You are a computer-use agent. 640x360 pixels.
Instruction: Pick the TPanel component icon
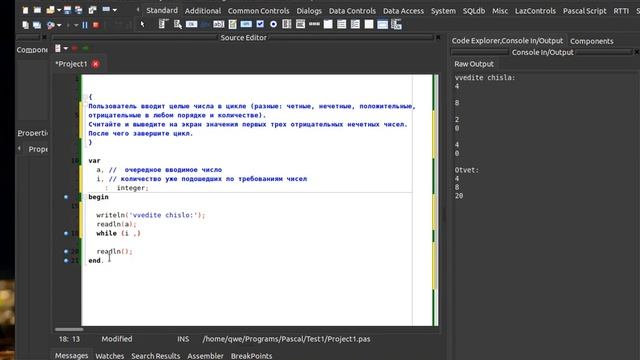pyautogui.click(x=369, y=24)
